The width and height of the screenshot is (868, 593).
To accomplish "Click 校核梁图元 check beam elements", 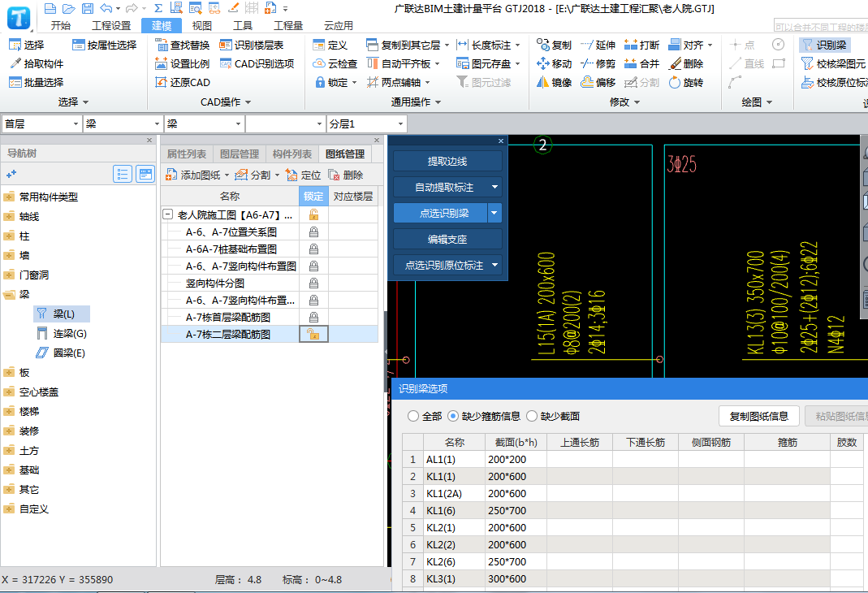I will pos(834,63).
